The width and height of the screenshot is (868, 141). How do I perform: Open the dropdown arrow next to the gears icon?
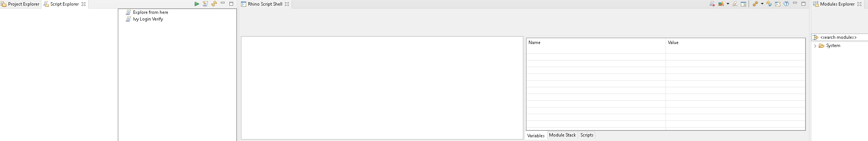click(x=762, y=4)
